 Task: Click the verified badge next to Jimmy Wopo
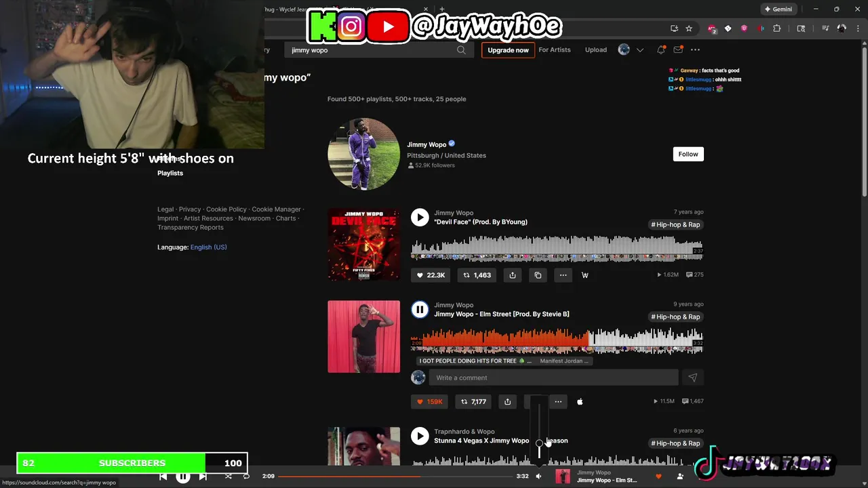[452, 144]
